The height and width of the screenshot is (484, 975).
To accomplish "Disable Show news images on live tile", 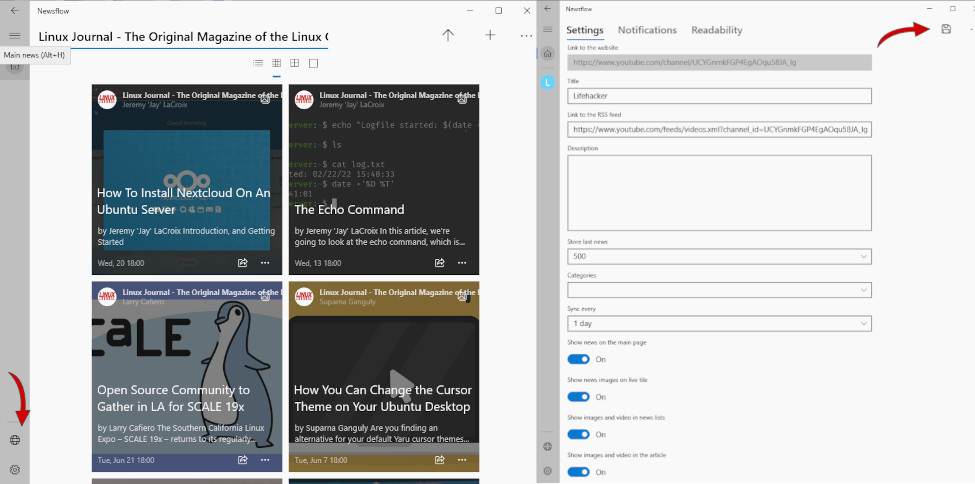I will click(578, 397).
